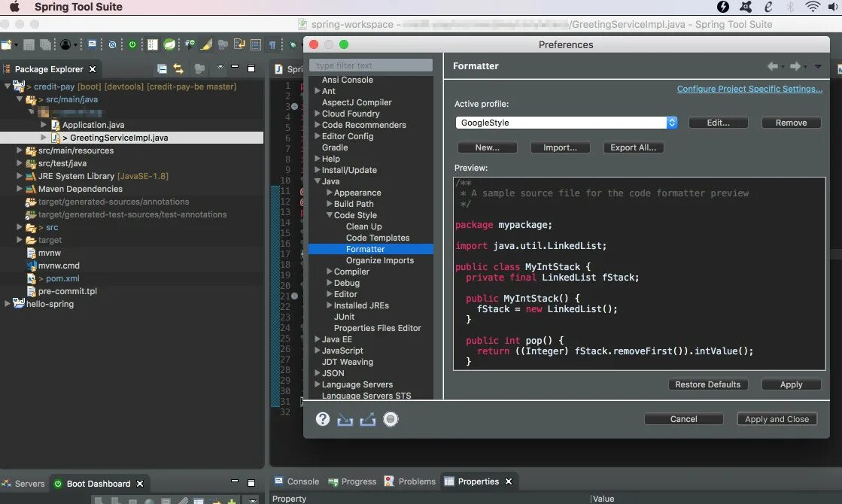Click the highlighter pencil toolbar icon
The width and height of the screenshot is (842, 504).
click(206, 44)
